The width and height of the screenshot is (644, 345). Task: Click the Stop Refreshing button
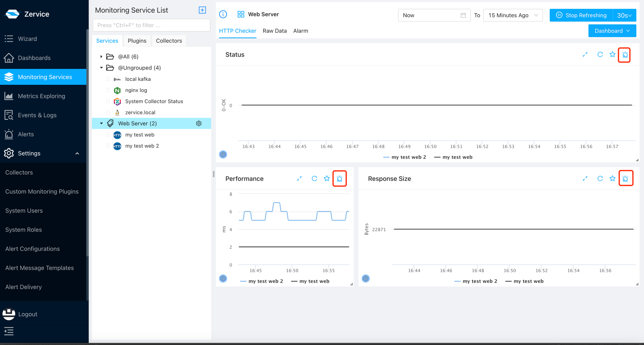point(581,16)
